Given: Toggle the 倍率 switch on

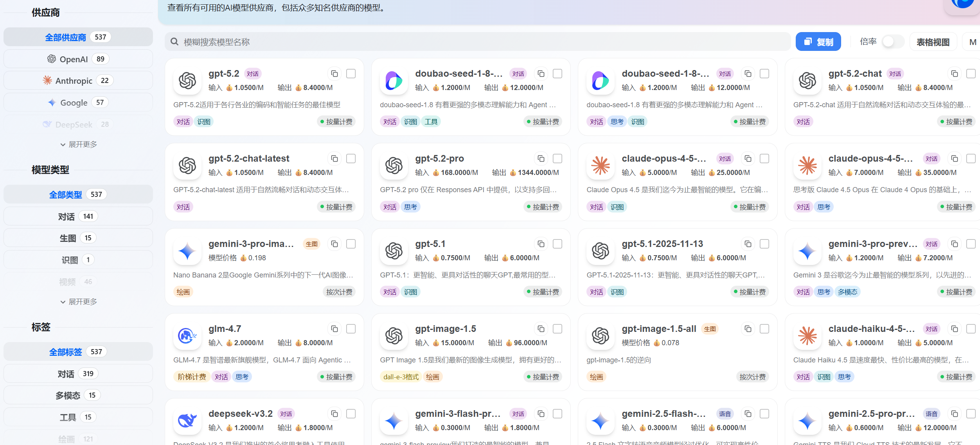Looking at the screenshot, I should (x=892, y=41).
